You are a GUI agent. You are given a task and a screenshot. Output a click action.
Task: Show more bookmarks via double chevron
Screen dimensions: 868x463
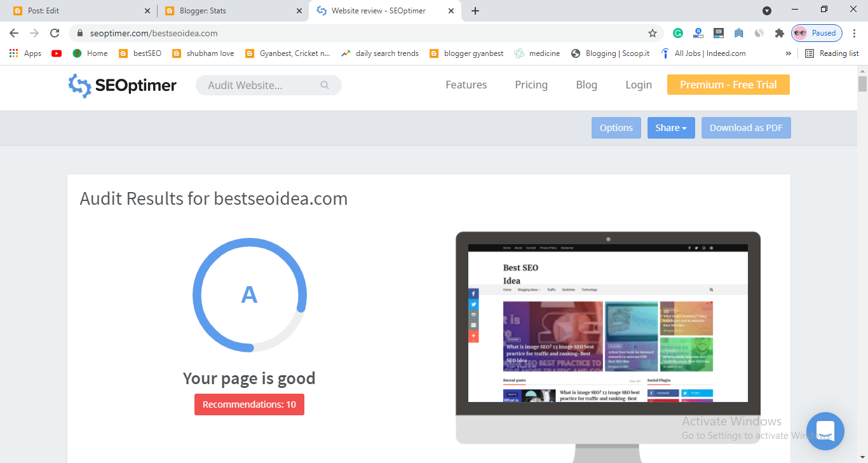(789, 53)
